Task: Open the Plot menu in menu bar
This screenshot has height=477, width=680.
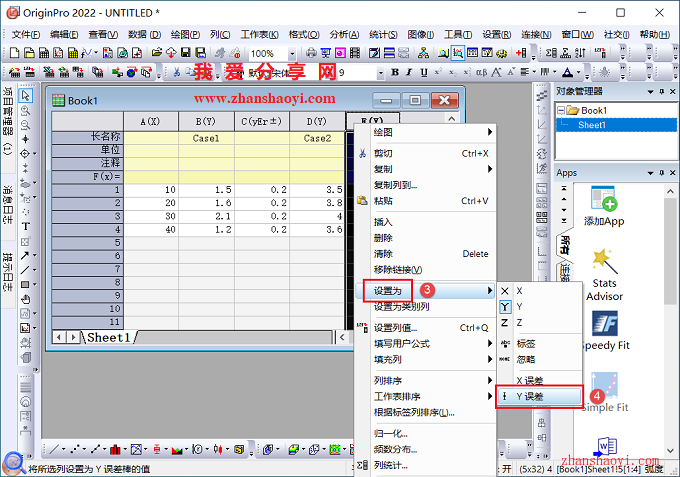Action: pos(185,34)
